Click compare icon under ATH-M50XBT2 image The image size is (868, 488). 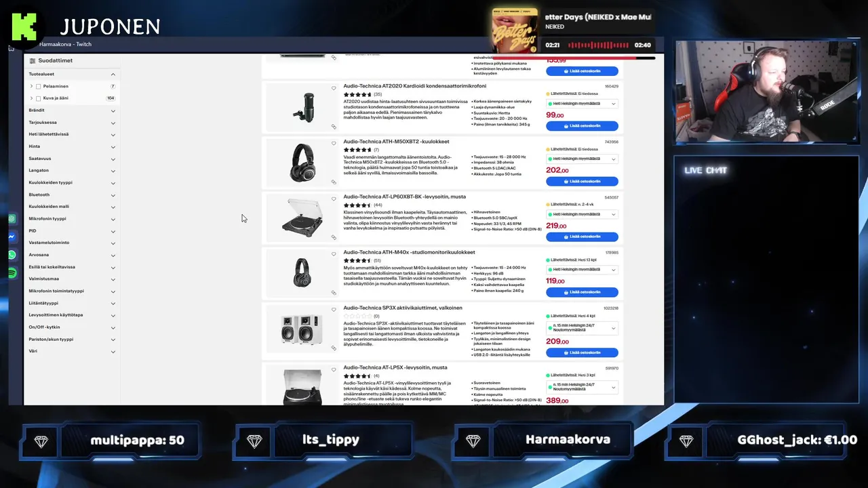(334, 182)
